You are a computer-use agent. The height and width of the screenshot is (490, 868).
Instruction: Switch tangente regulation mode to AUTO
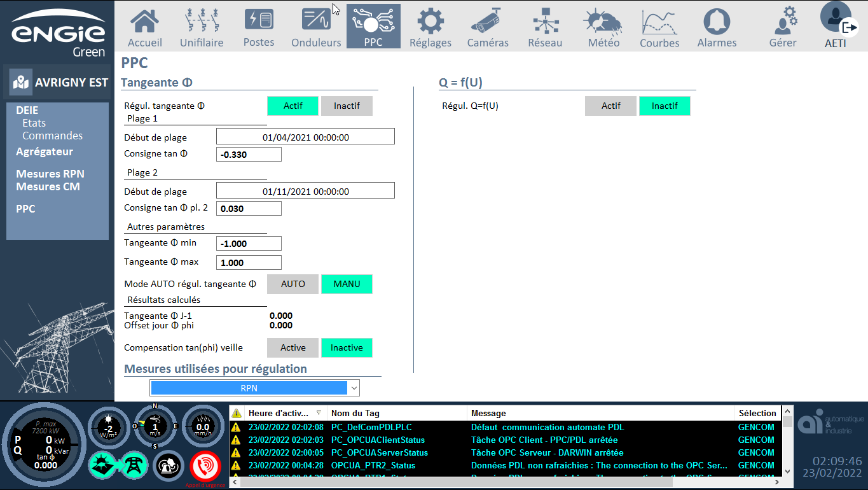[x=293, y=284]
